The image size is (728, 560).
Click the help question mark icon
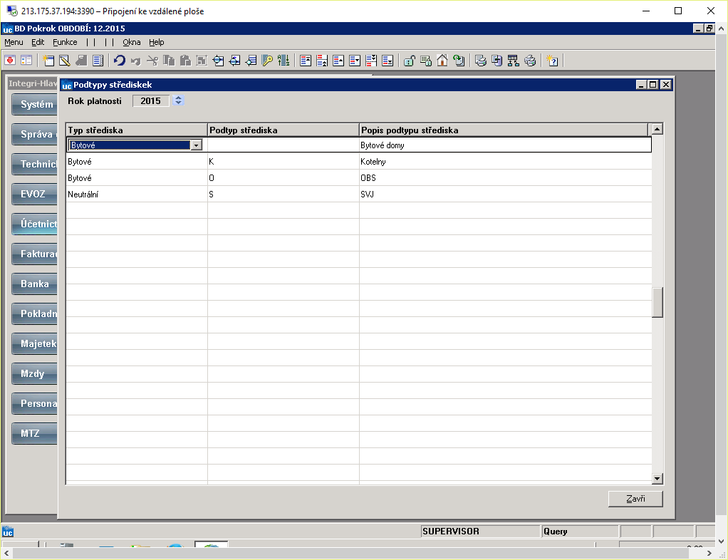552,61
